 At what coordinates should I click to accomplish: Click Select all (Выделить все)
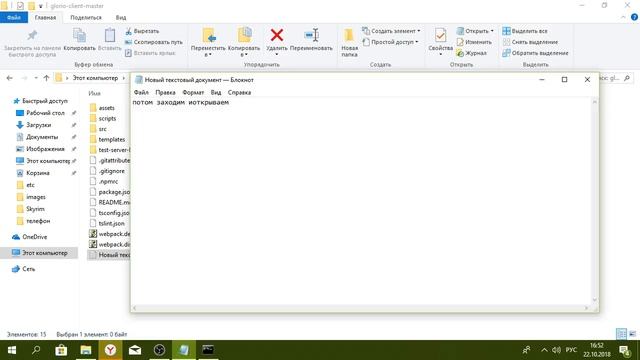point(525,31)
